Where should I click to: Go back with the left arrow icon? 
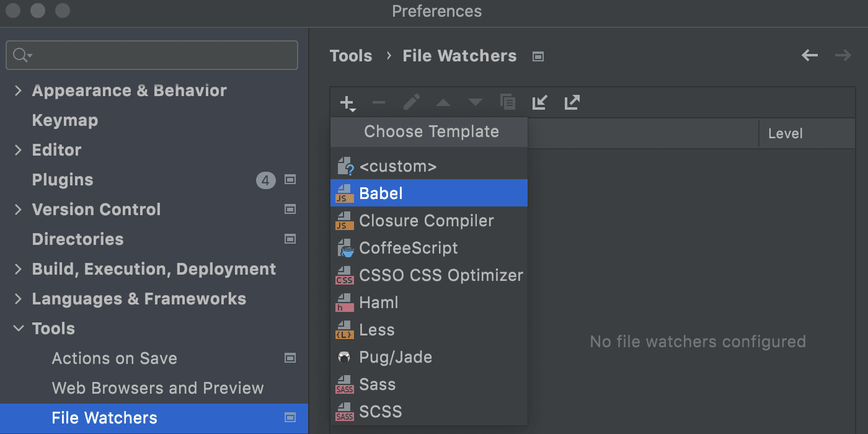(810, 56)
